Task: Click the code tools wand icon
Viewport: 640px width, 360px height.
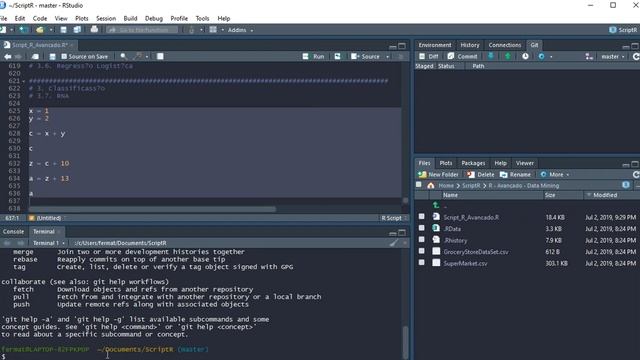Action: pos(139,56)
